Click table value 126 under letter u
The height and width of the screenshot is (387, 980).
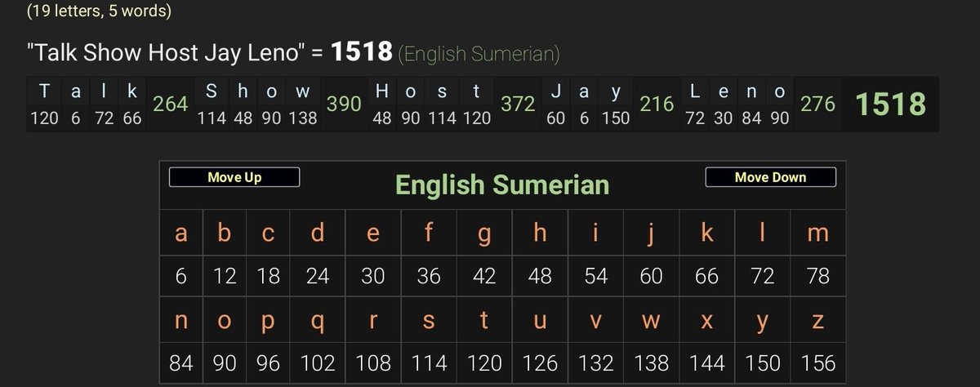(540, 363)
